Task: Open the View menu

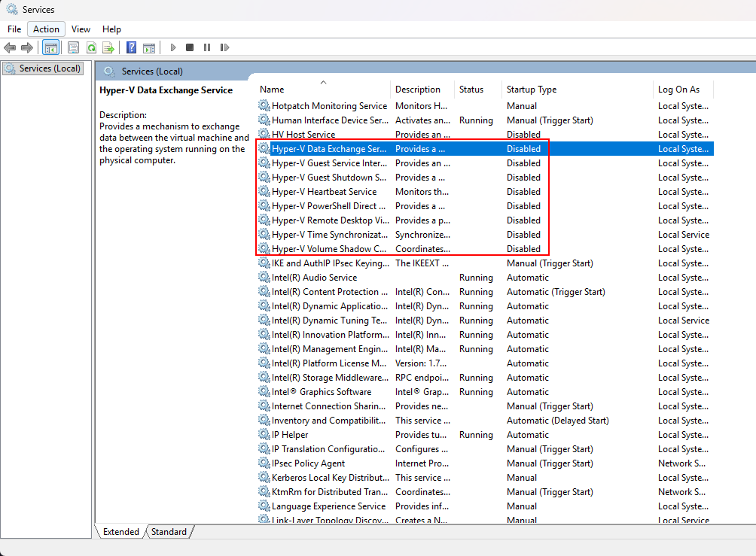Action: (x=81, y=29)
